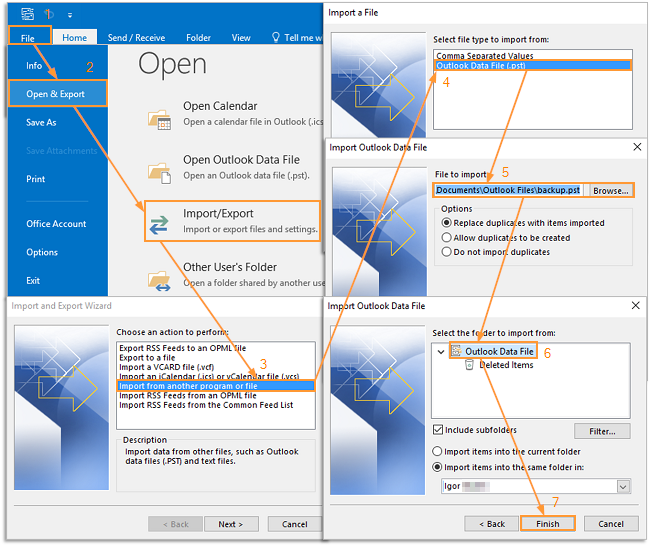Click the Open Outlook Data File icon

159,173
